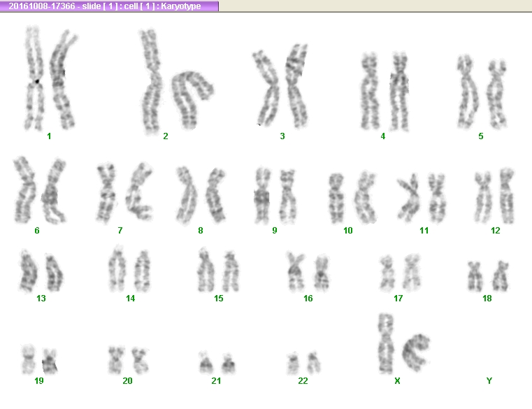This screenshot has height=409, width=532.
Task: Click the green label 8
Action: tap(201, 231)
